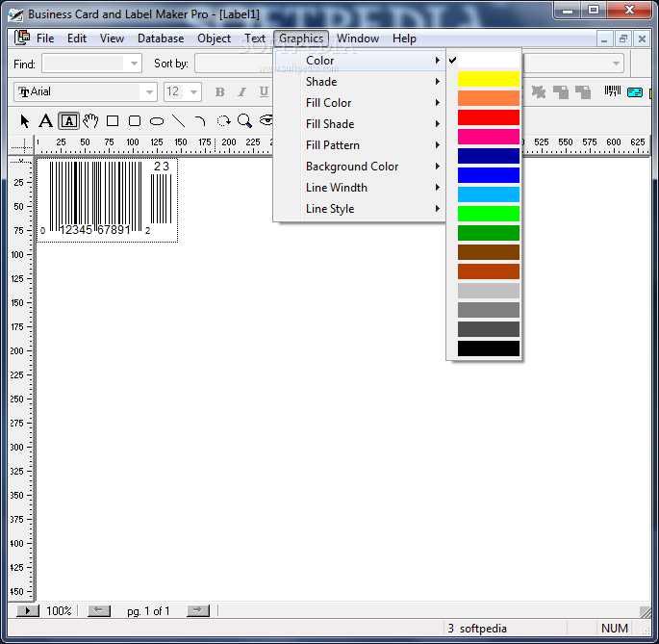Select the arc drawing tool

[x=200, y=121]
